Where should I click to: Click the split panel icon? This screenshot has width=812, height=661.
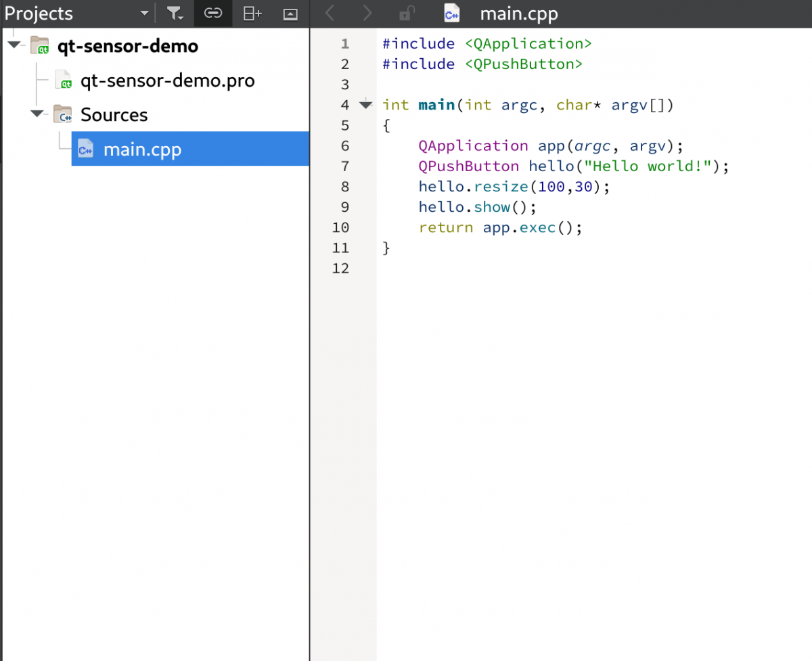tap(252, 14)
